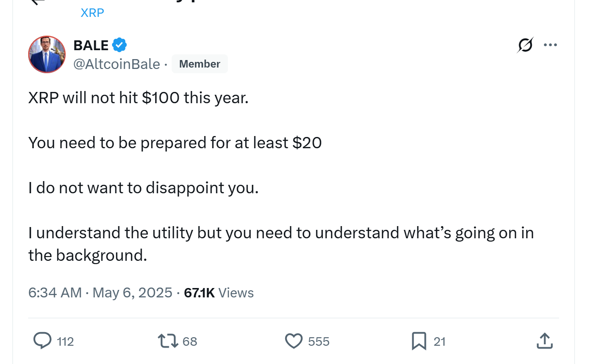591x364 pixels.
Task: Click the 68 reposts count
Action: pos(189,341)
